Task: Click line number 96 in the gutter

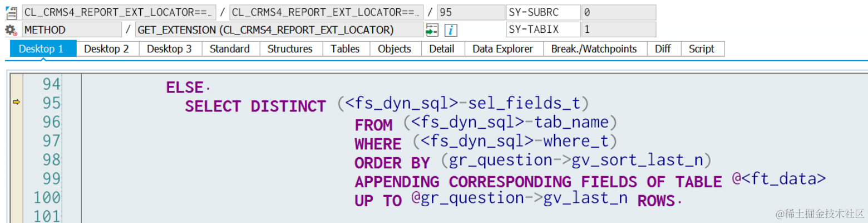Action: (51, 122)
